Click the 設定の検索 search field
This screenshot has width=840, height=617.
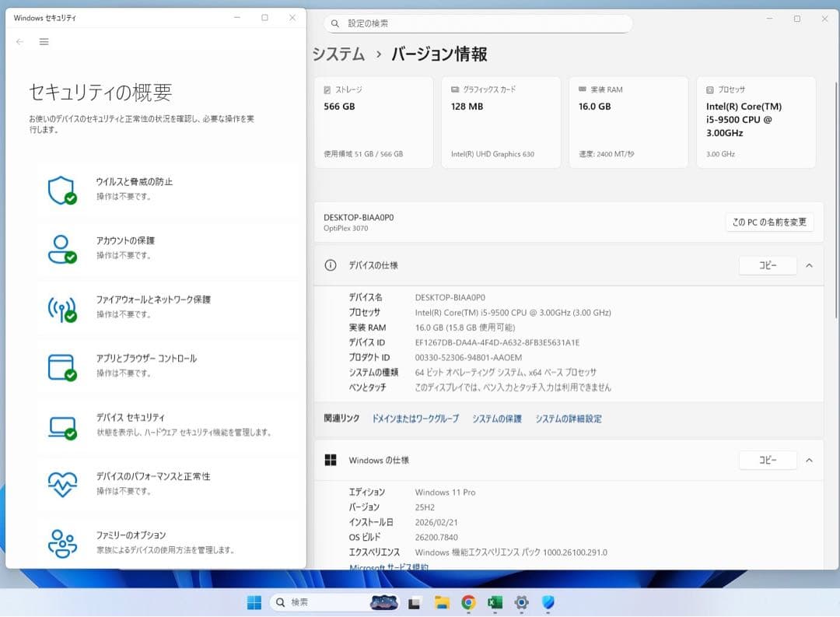coord(478,23)
